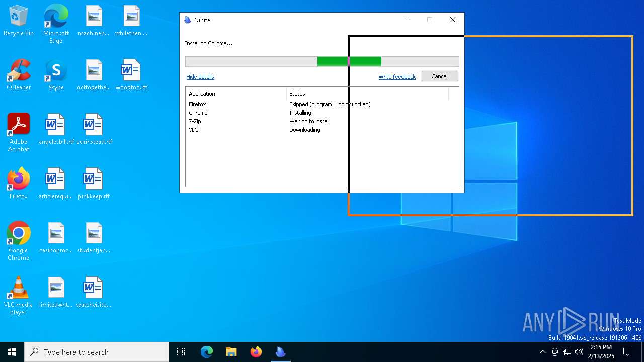Select ourinstead.rtf document icon

(x=94, y=130)
